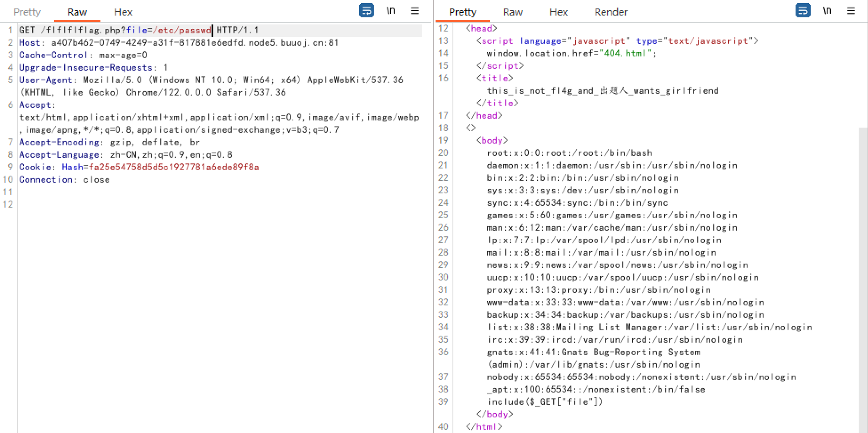Click the opening body tag in response

click(492, 140)
